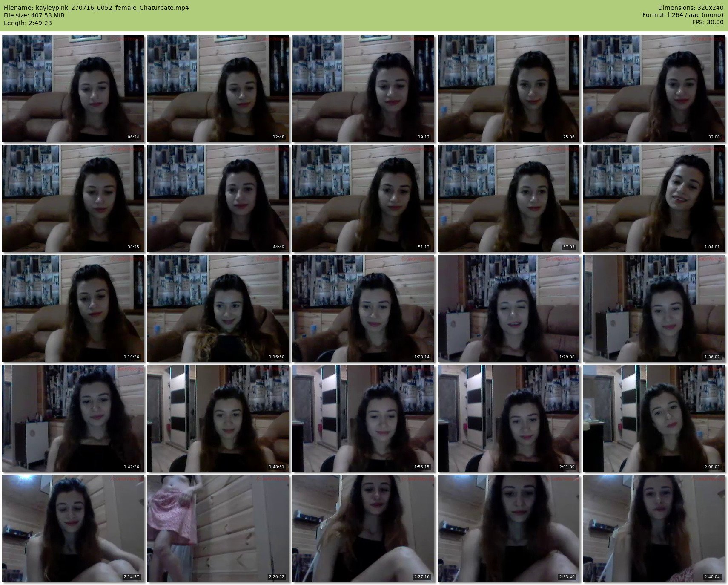
Task: Open the thumbnail stamped 44:49
Action: pos(218,199)
